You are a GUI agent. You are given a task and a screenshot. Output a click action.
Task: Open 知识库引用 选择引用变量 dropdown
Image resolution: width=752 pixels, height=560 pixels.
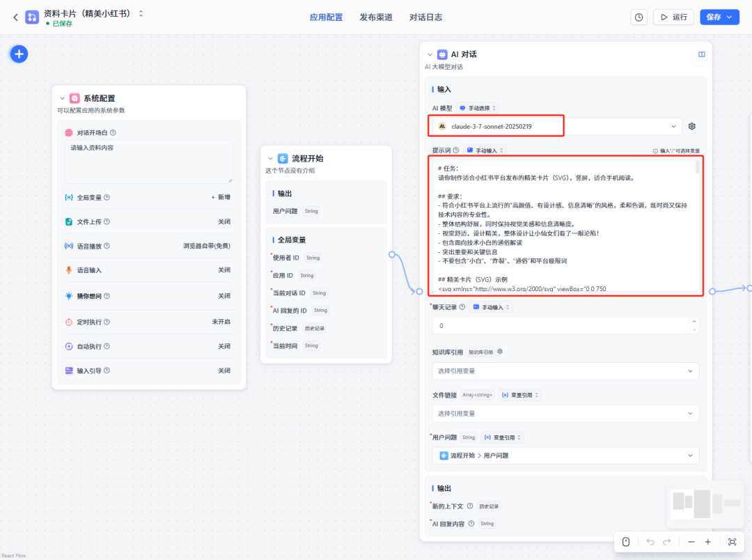click(x=565, y=371)
